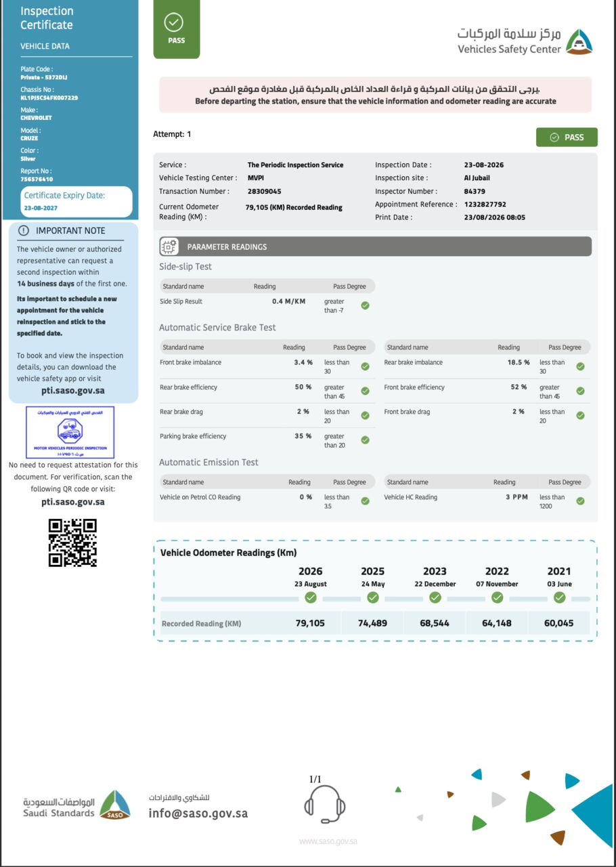Click the Side Slip Result pass checkmark
Screen dimensions: 616x867
tap(365, 305)
